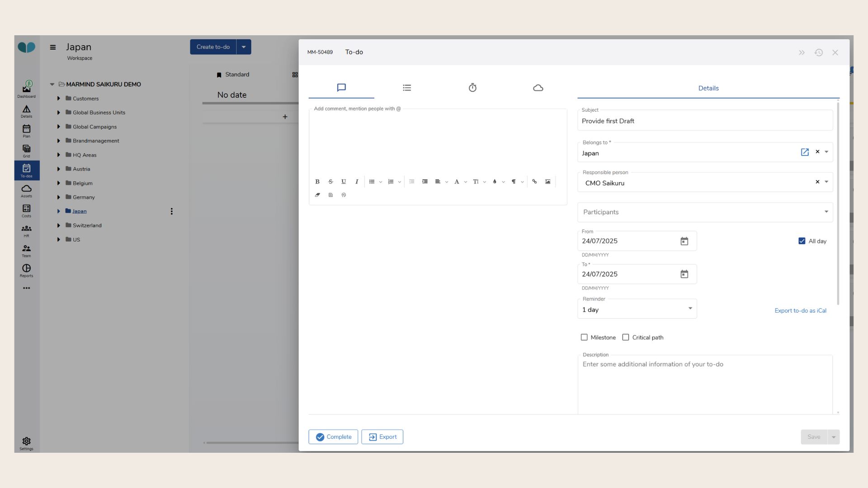The height and width of the screenshot is (488, 868).
Task: Open the cloud assets tab in to-do
Action: coord(538,88)
